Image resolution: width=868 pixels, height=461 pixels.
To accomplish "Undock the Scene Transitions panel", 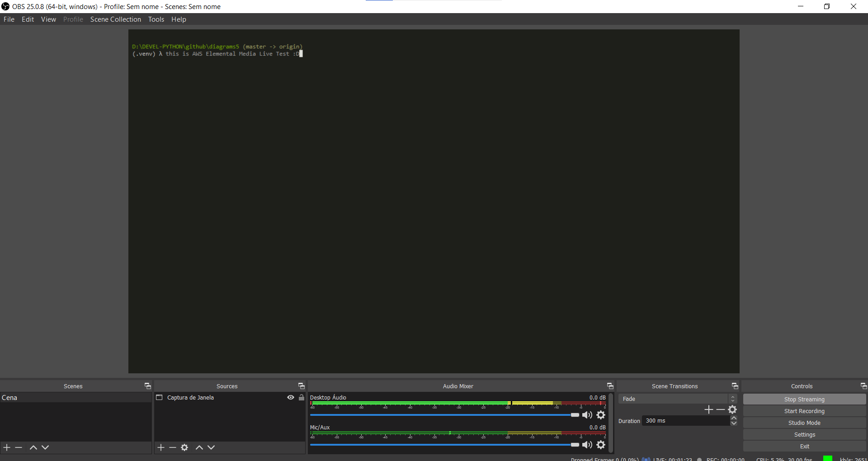I will [735, 386].
